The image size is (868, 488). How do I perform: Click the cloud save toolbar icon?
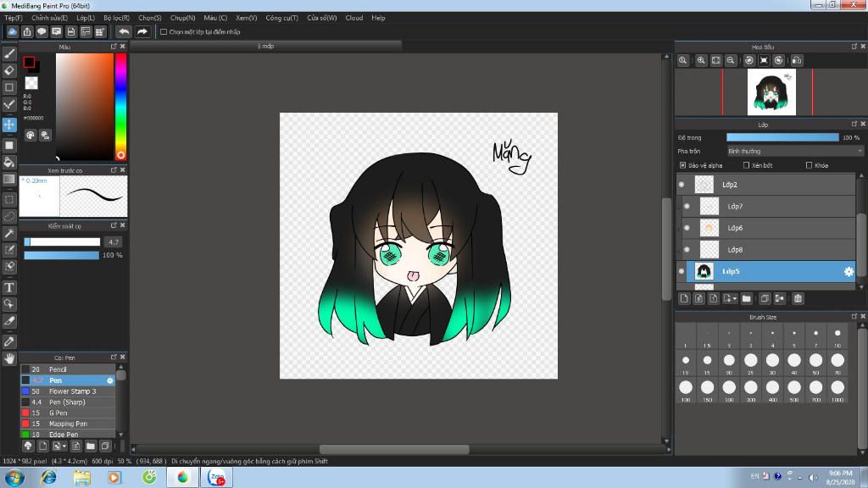[12, 31]
